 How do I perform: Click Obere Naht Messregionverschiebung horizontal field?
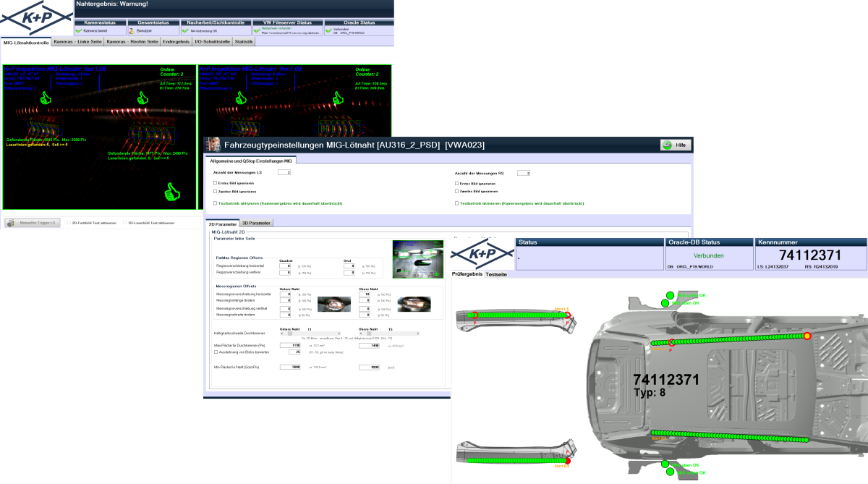click(365, 294)
